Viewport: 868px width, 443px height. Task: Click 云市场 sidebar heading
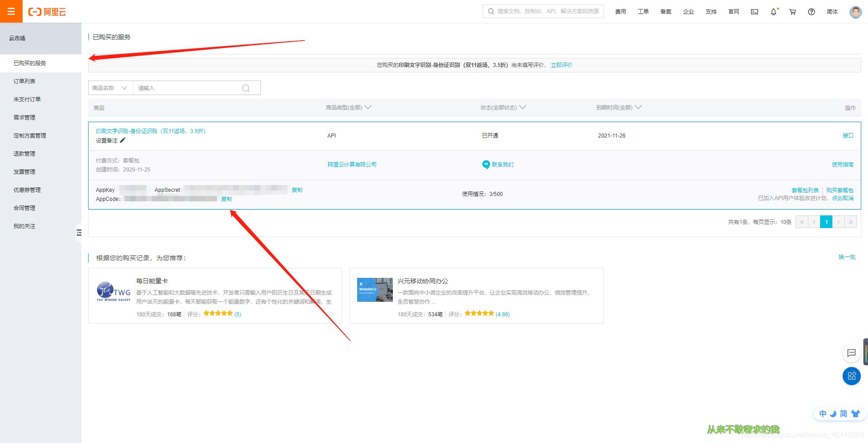pyautogui.click(x=17, y=38)
